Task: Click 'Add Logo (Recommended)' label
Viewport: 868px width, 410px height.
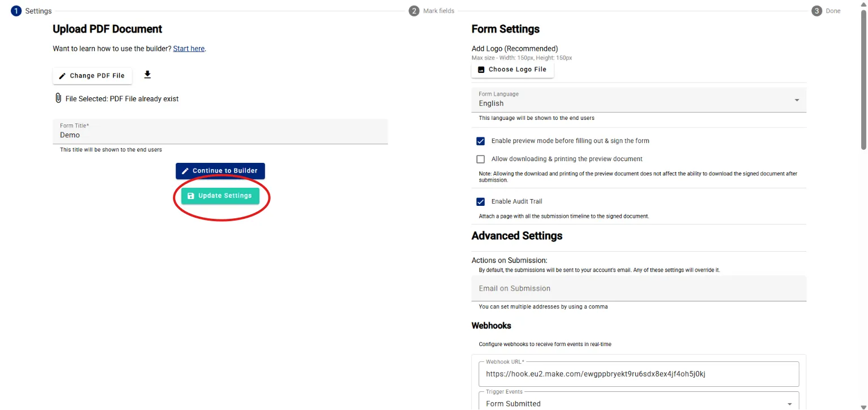Action: (515, 49)
